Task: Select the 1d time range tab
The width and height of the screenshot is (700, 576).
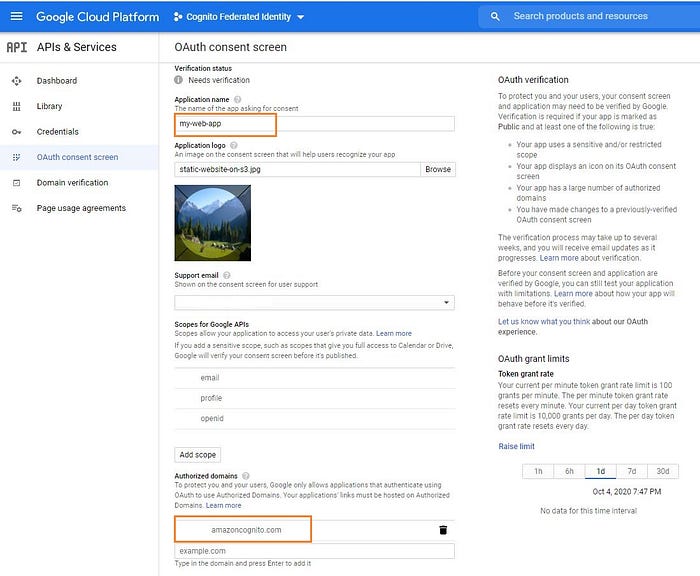Action: tap(600, 472)
